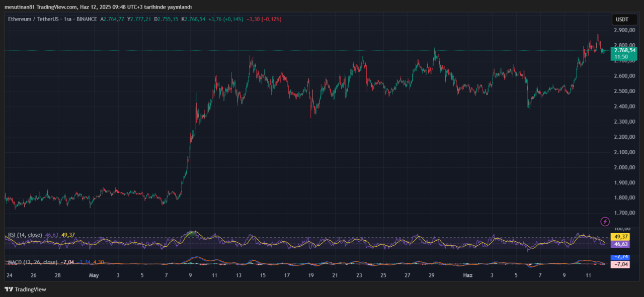Click the 1.800,00 price axis label
The width and height of the screenshot is (644, 297).
(625, 197)
